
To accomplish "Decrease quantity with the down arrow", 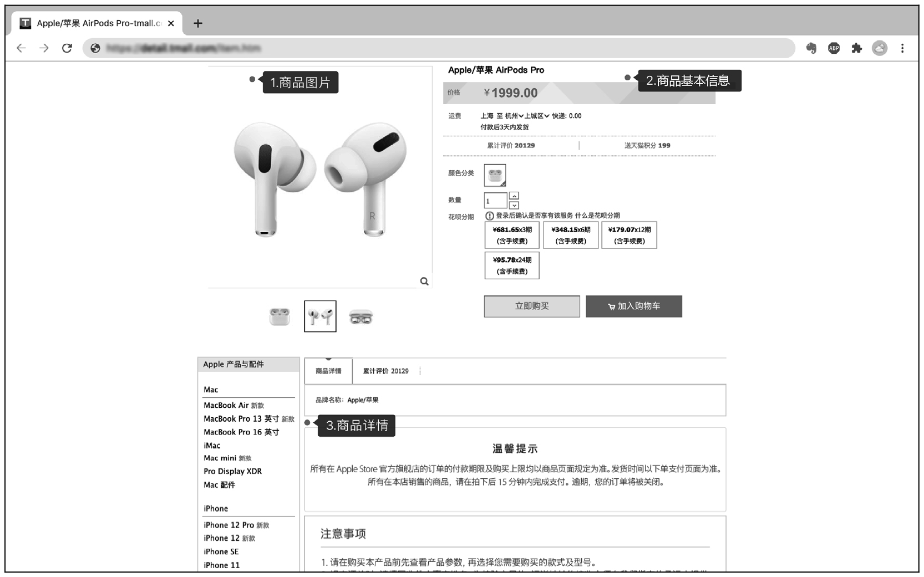I will pos(514,205).
